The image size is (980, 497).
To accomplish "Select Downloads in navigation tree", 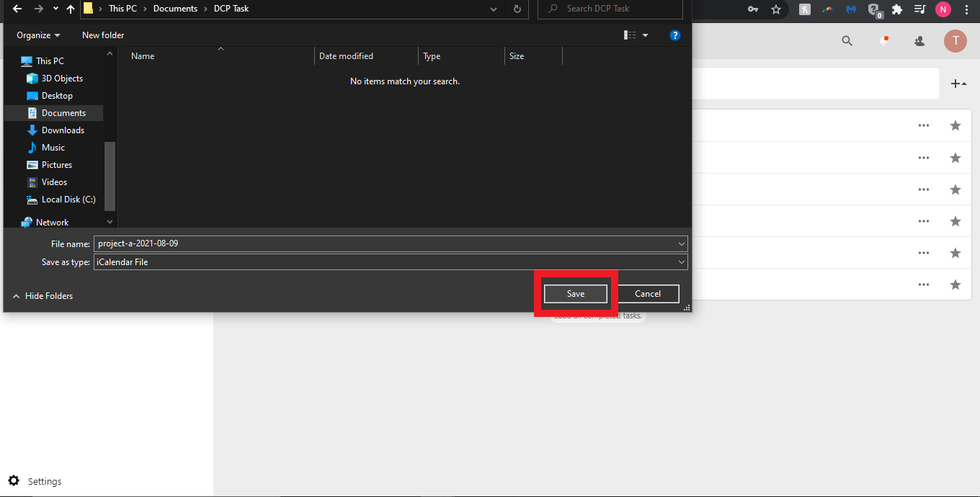I will 63,130.
